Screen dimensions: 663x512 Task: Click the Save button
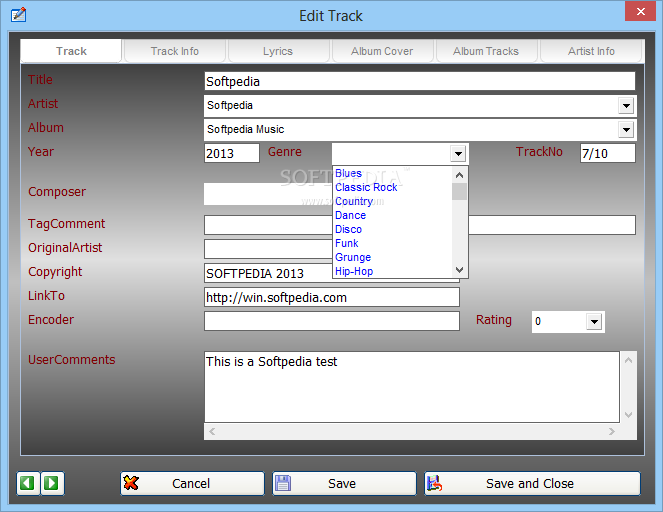[x=344, y=483]
